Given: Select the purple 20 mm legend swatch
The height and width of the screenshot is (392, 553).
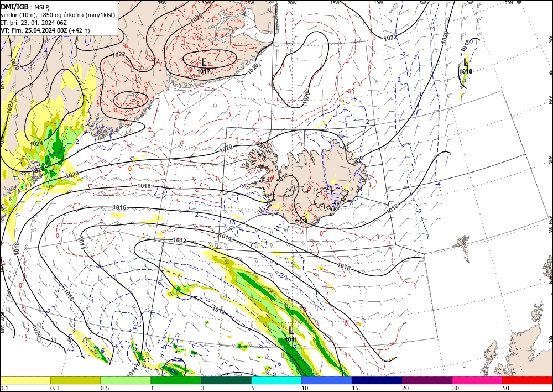Looking at the screenshot, I should [427, 380].
